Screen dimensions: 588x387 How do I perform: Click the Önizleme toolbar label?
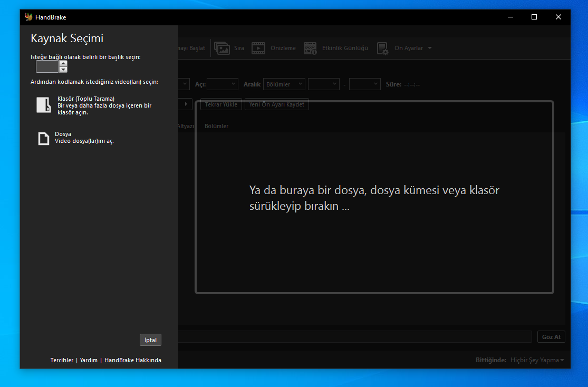283,48
